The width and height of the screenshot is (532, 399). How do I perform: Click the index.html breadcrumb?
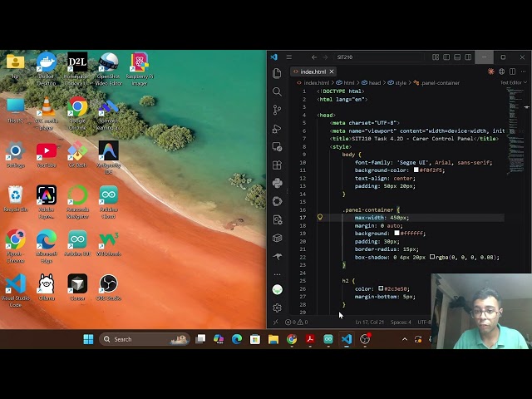(x=313, y=83)
